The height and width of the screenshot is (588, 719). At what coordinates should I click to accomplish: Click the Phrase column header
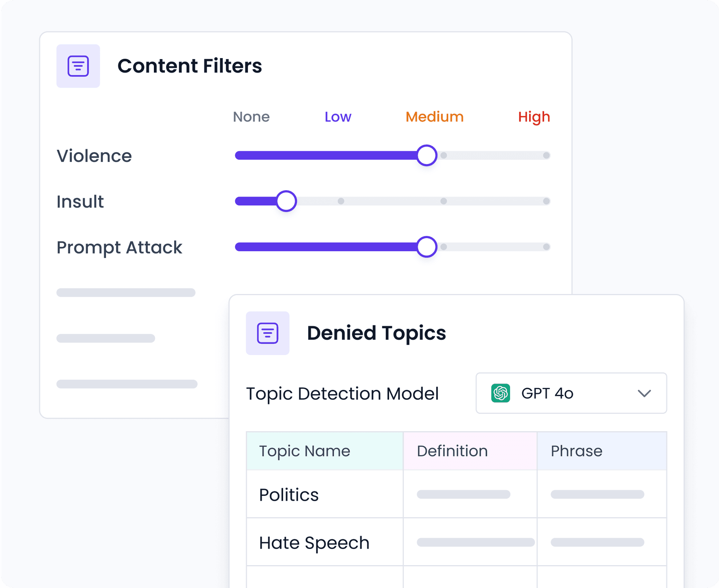click(576, 451)
